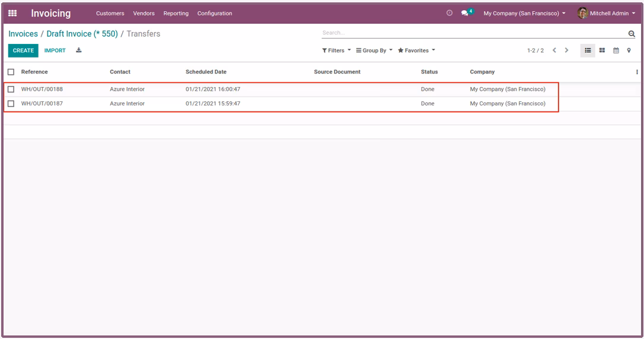
Task: Click Azure Interior in WH/OUT/00187 row
Action: [x=127, y=104]
